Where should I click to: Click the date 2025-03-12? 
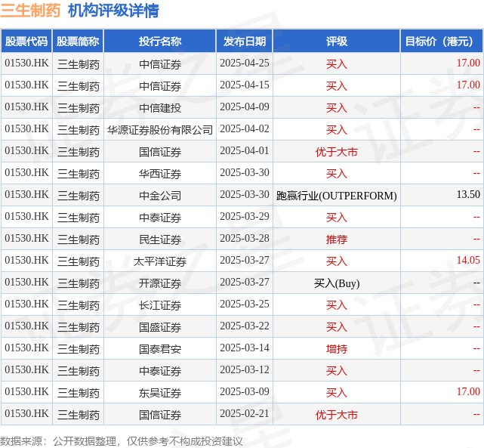point(245,370)
